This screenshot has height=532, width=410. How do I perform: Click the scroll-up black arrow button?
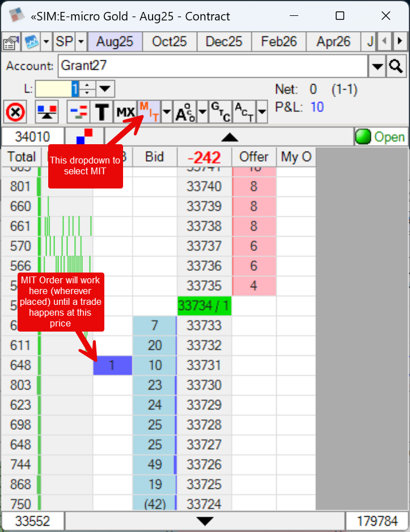click(x=229, y=137)
